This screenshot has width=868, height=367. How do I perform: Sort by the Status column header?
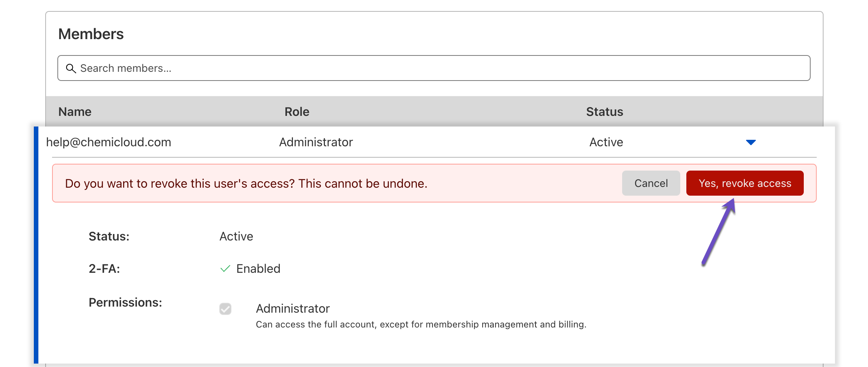pos(604,112)
